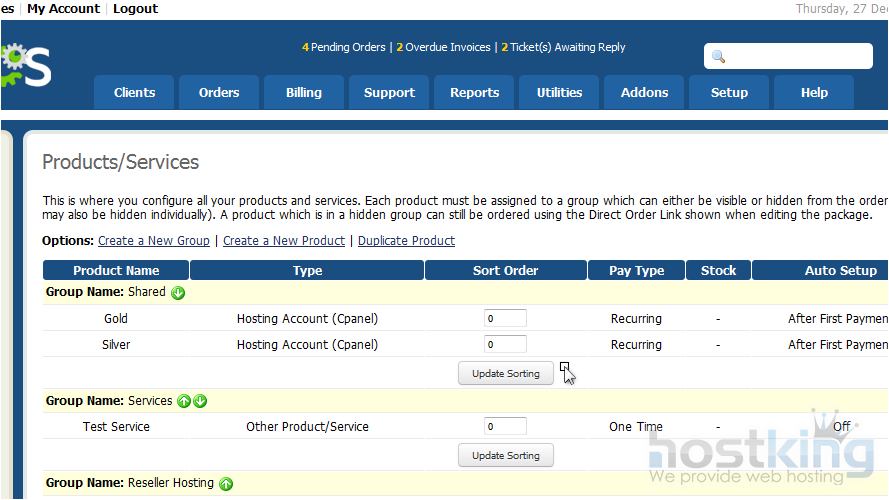Click the Logout link
Viewport: 889px width, 500px height.
[135, 9]
